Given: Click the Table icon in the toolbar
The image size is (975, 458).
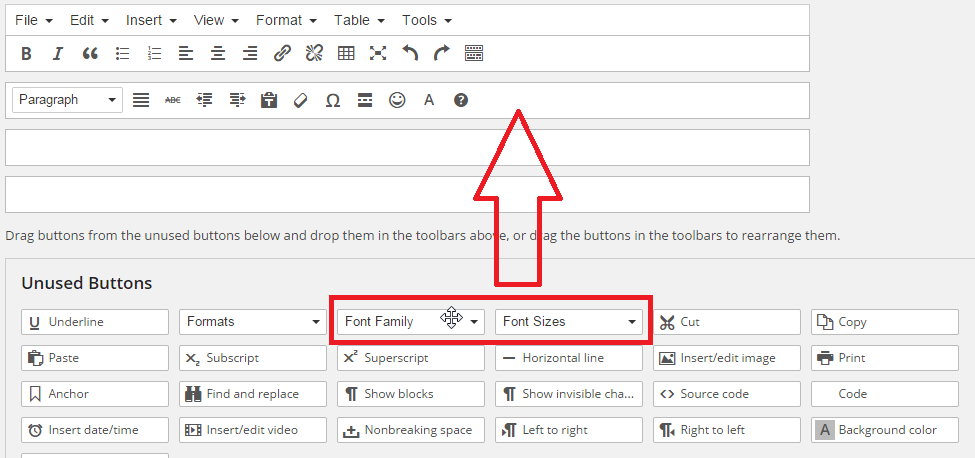Looking at the screenshot, I should click(x=346, y=53).
